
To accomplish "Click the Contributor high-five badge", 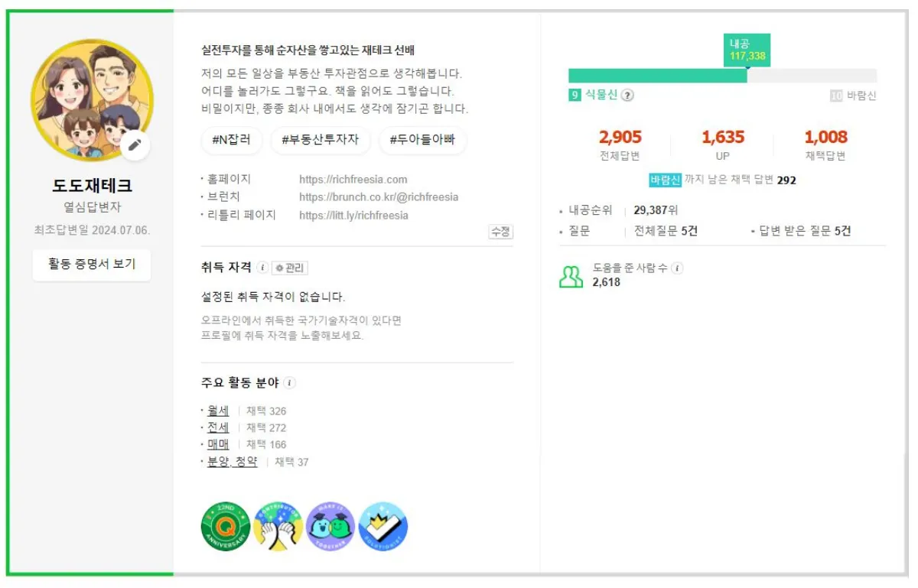I will pyautogui.click(x=277, y=526).
